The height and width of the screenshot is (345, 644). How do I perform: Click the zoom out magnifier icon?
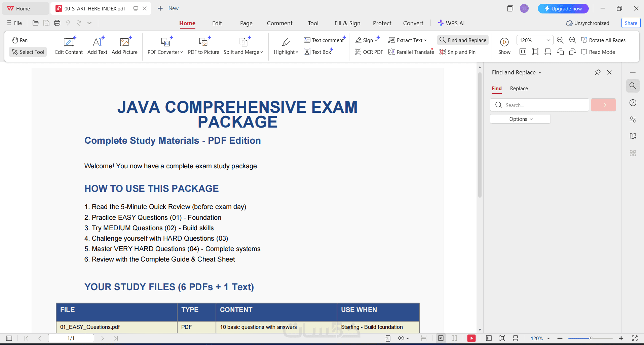560,40
